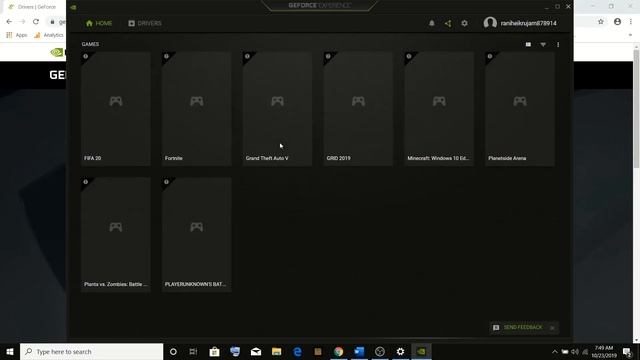Viewport: 640px width, 360px height.
Task: Click the status badge on Minecraft tile
Action: 409,56
